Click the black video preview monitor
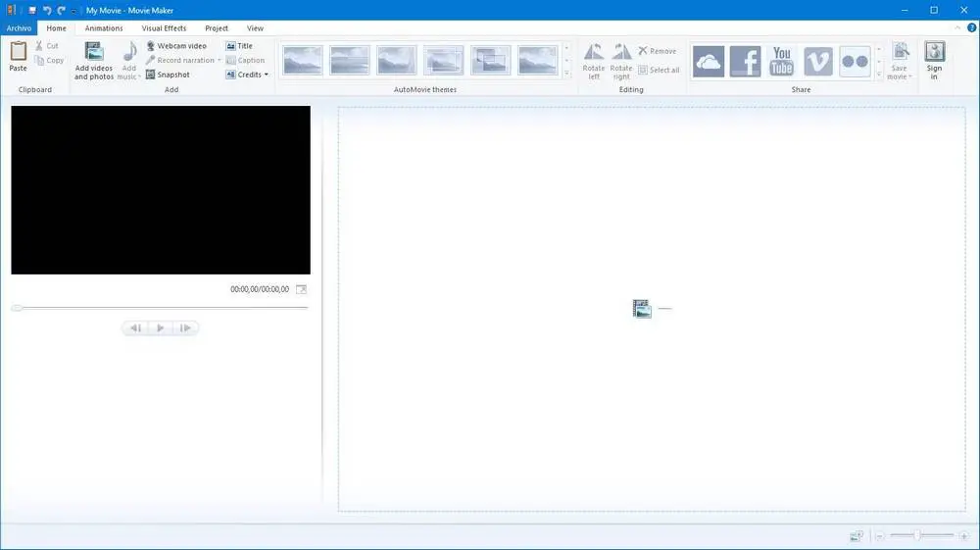Image resolution: width=980 pixels, height=550 pixels. 161,190
